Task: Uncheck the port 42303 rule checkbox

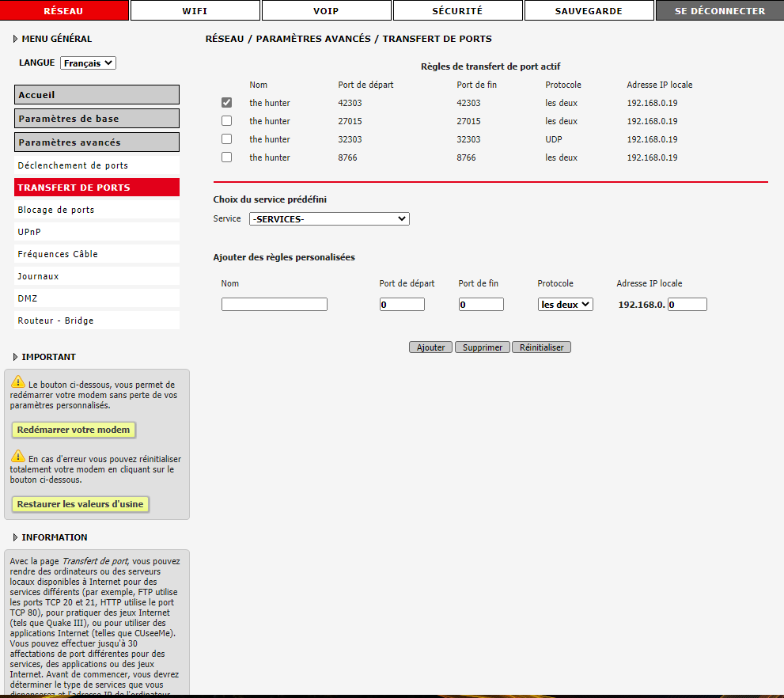Action: (x=227, y=103)
